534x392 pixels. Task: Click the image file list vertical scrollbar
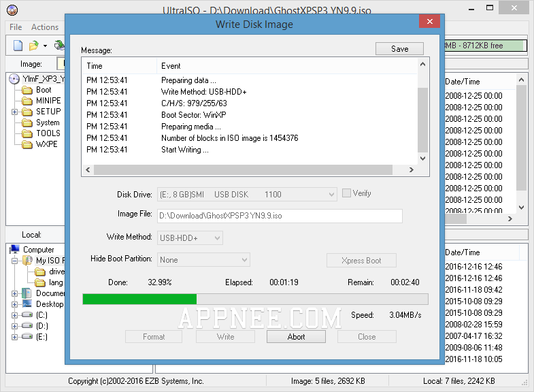[x=521, y=138]
